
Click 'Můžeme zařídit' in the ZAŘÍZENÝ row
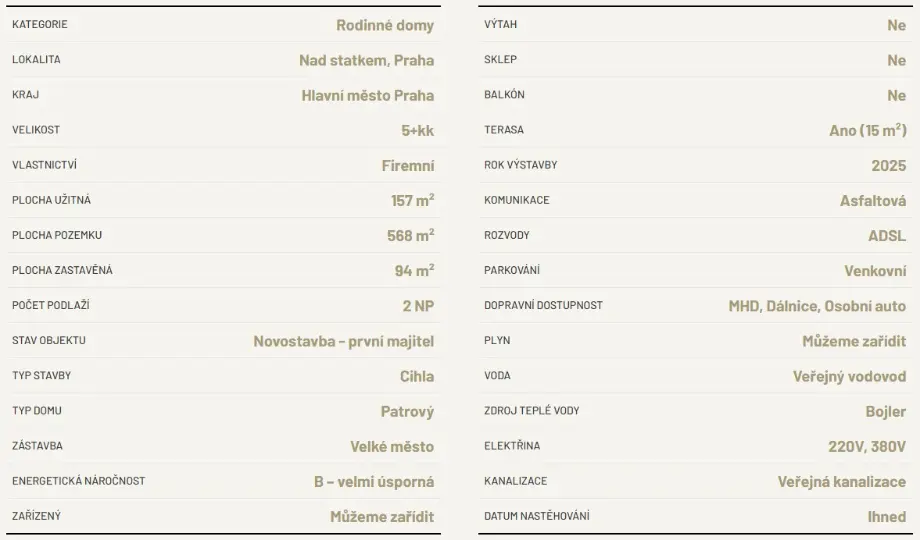382,517
